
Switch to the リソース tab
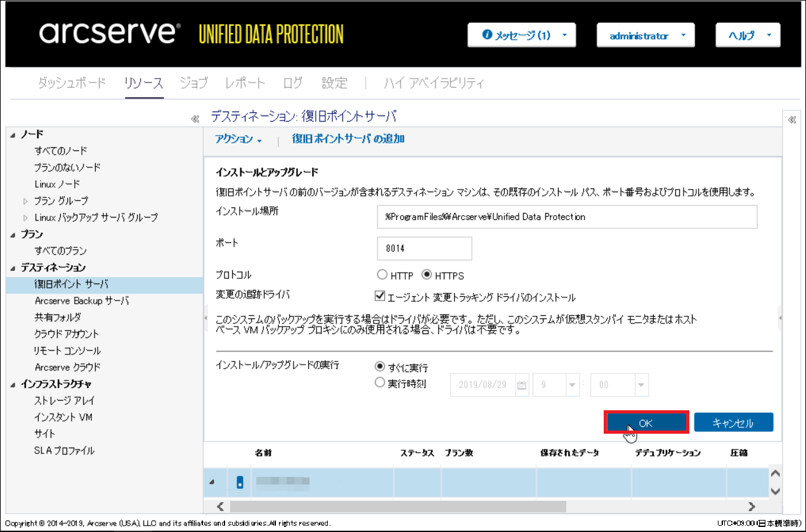pyautogui.click(x=144, y=83)
